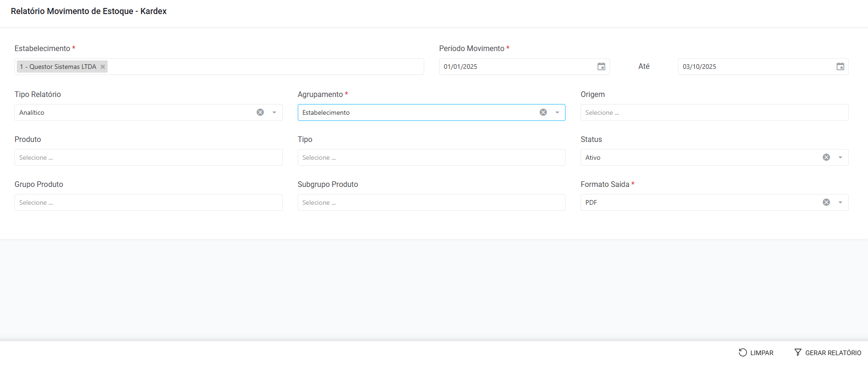Expand the Agrupamento dropdown arrow
Viewport: 868px width, 365px height.
[x=557, y=112]
